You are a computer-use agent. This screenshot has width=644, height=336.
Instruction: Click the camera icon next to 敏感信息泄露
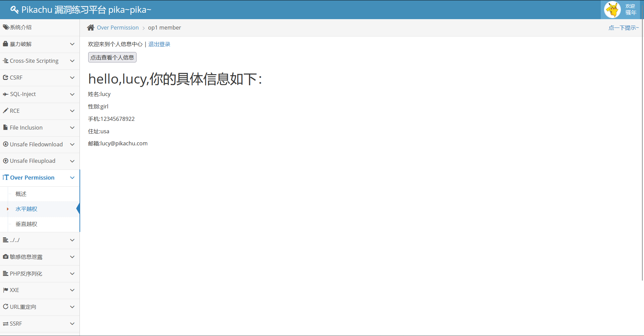[x=5, y=256]
